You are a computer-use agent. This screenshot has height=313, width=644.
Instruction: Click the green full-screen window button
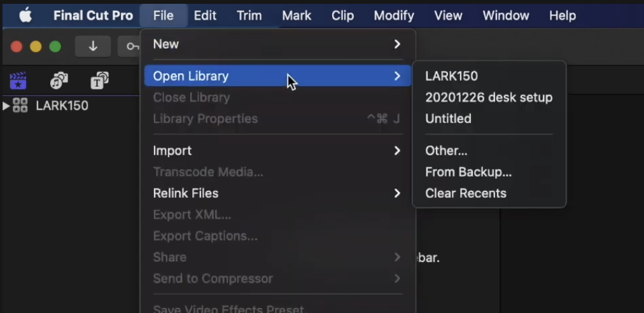tap(55, 46)
